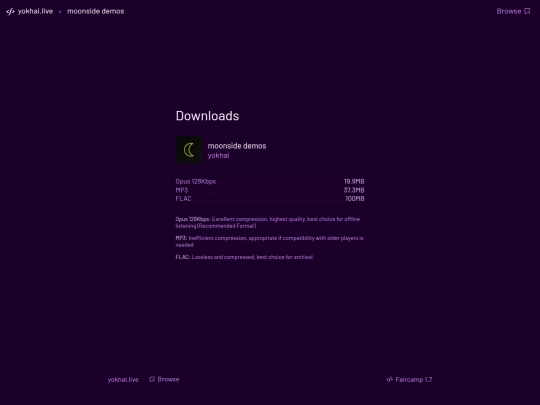Viewport: 540px width, 405px height.
Task: Click the Browse icon in top header
Action: pos(527,11)
